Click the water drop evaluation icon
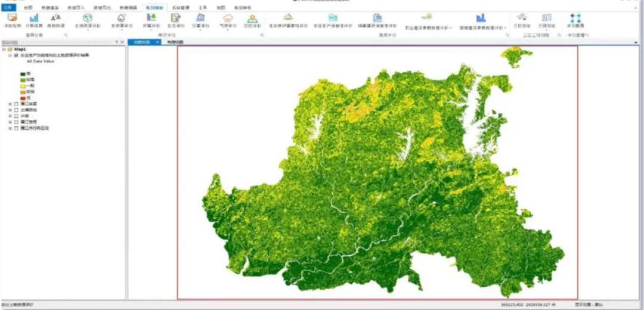The height and width of the screenshot is (310, 644). [122, 18]
